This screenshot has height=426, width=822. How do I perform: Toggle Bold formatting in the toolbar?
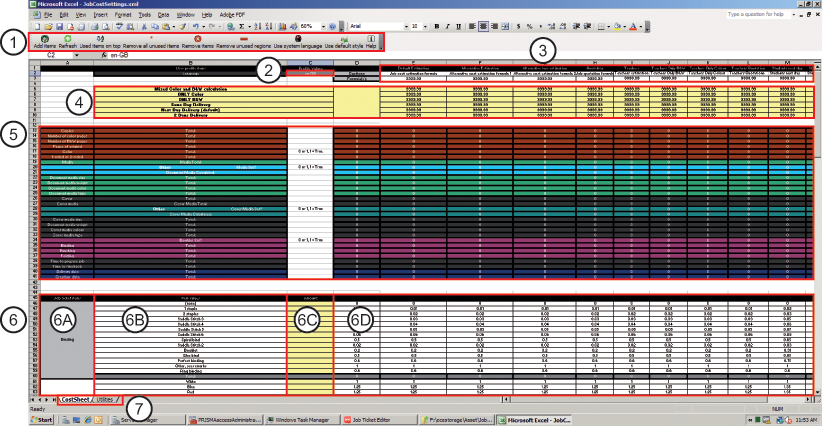pos(437,25)
